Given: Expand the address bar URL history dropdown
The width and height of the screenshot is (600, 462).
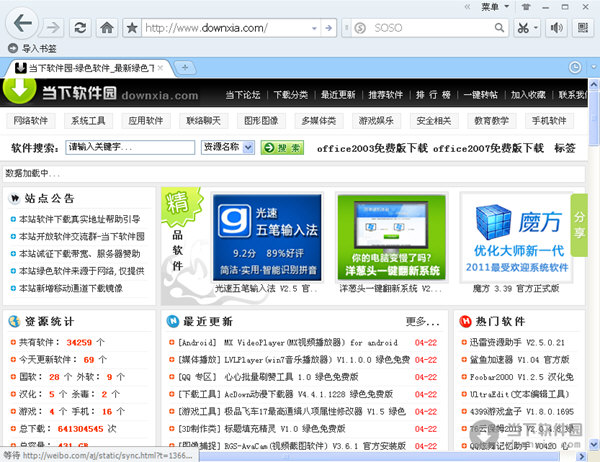Looking at the screenshot, I should [314, 28].
